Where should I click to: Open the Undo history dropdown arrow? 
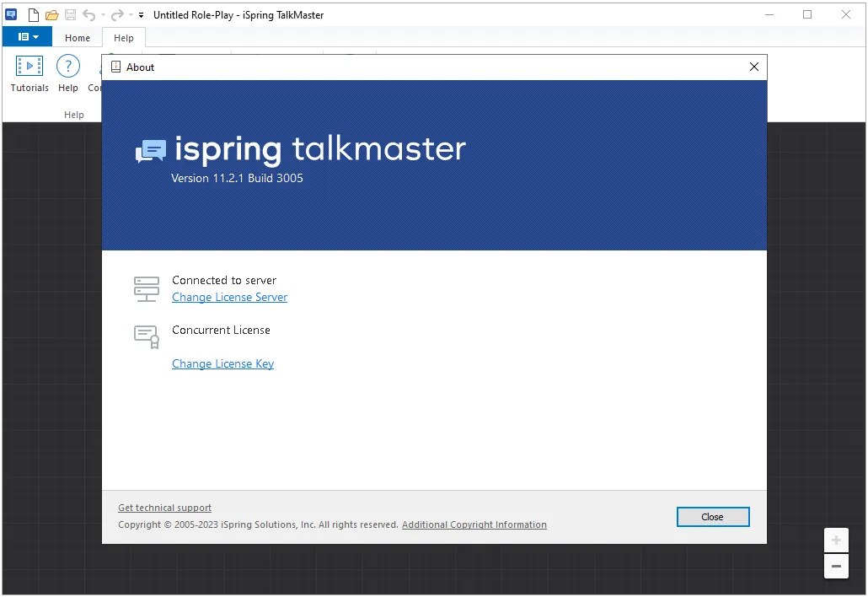tap(103, 15)
